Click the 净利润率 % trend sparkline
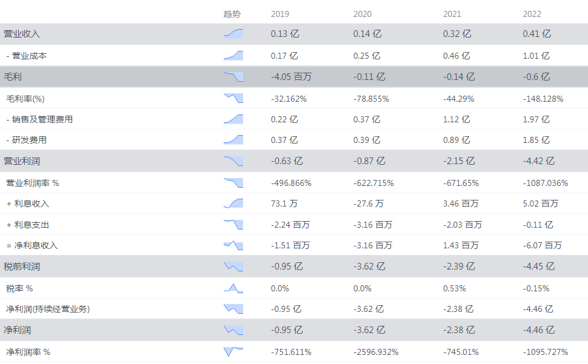588x364 pixels. pos(233,351)
